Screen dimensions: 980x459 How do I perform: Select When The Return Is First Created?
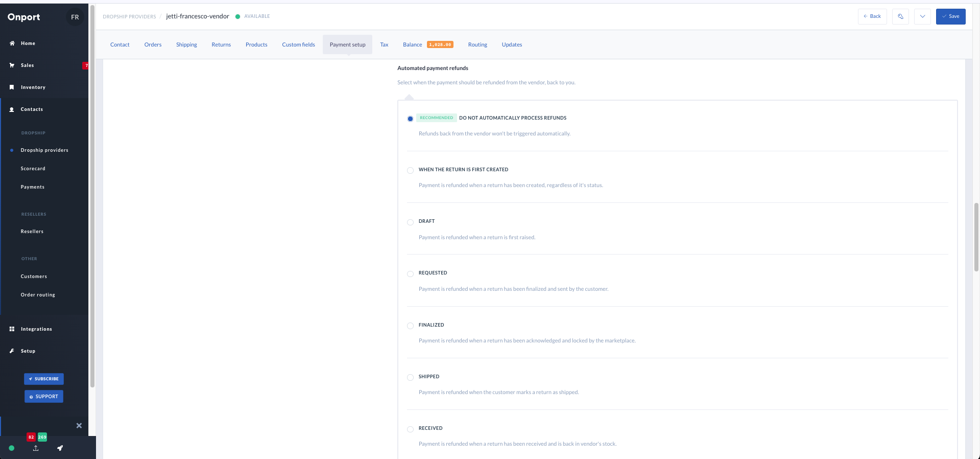pos(410,170)
